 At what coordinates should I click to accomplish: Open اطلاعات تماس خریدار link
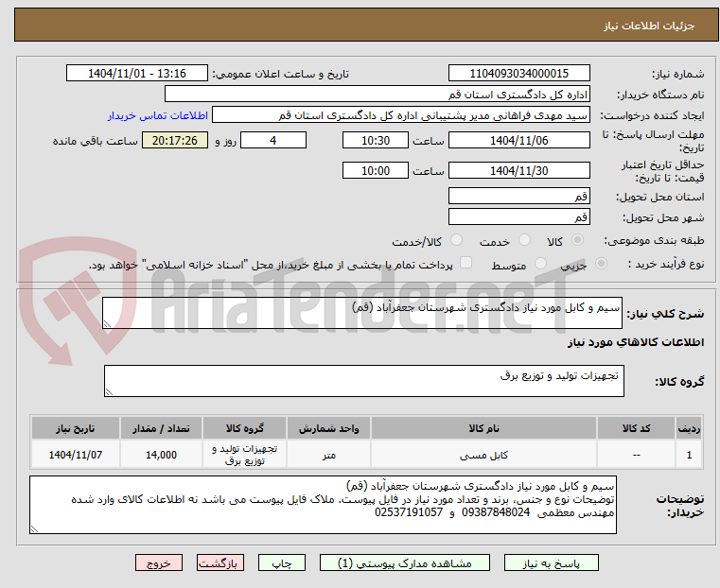point(158,115)
